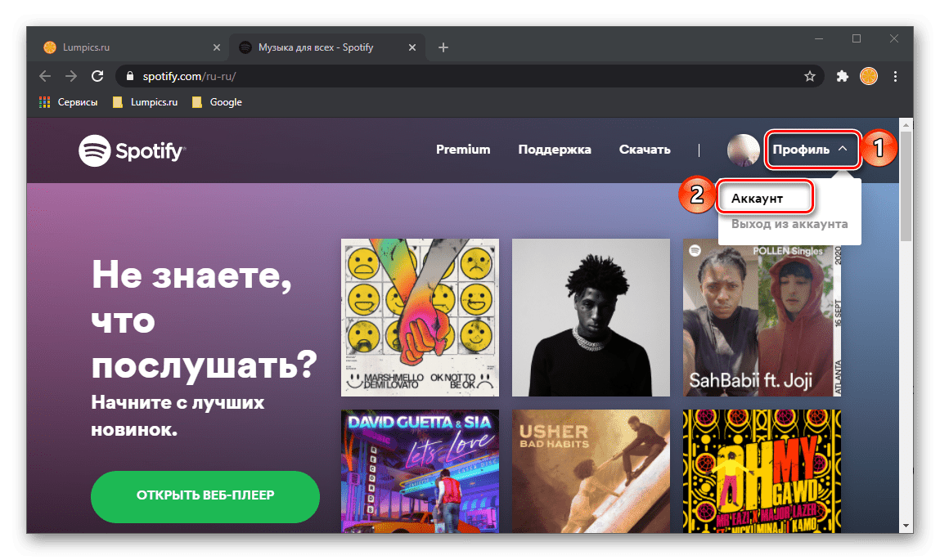The image size is (940, 560).
Task: Click the page scrollbar down arrow
Action: coord(906,526)
